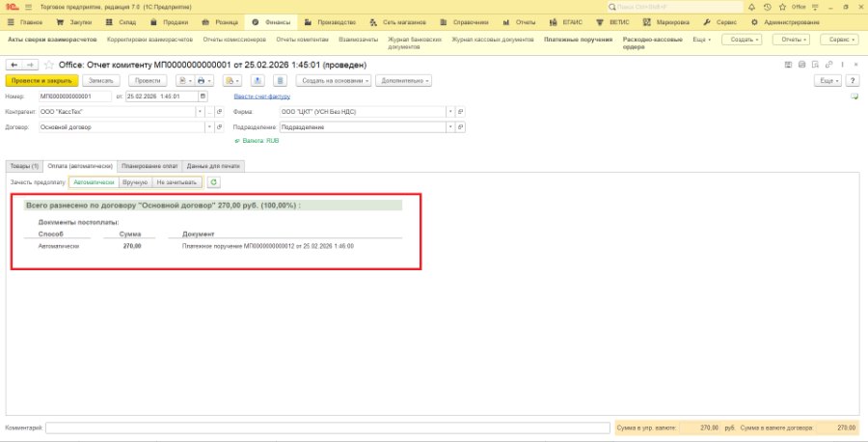
Task: Open Закупки section
Action: [x=73, y=23]
